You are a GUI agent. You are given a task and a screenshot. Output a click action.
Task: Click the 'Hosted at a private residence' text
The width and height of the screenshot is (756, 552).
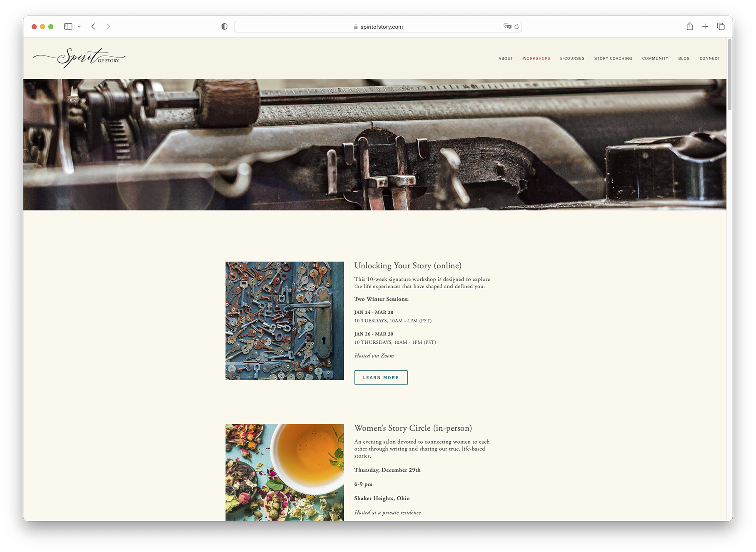coord(387,512)
